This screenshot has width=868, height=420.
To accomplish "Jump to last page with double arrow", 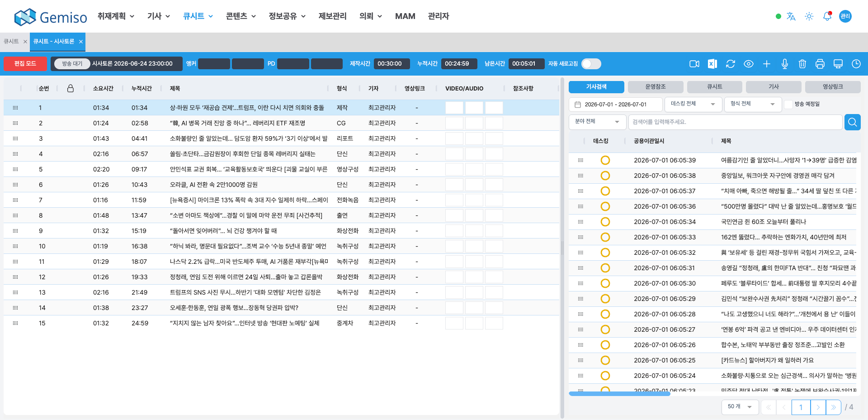I will coord(834,407).
